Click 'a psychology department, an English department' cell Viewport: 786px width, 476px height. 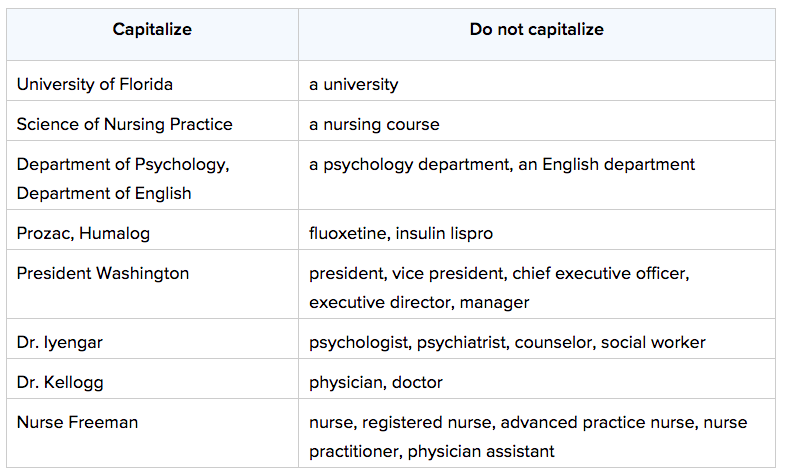click(x=537, y=175)
